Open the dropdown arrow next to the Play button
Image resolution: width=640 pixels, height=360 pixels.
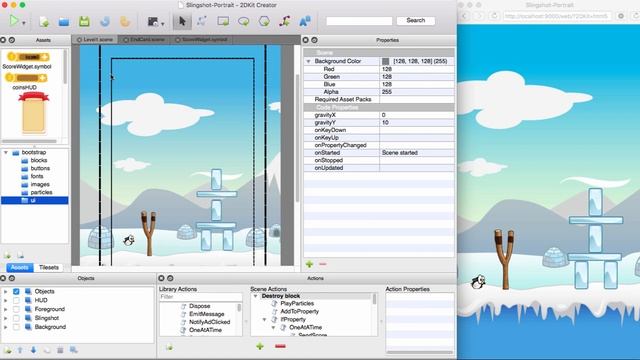(x=24, y=23)
